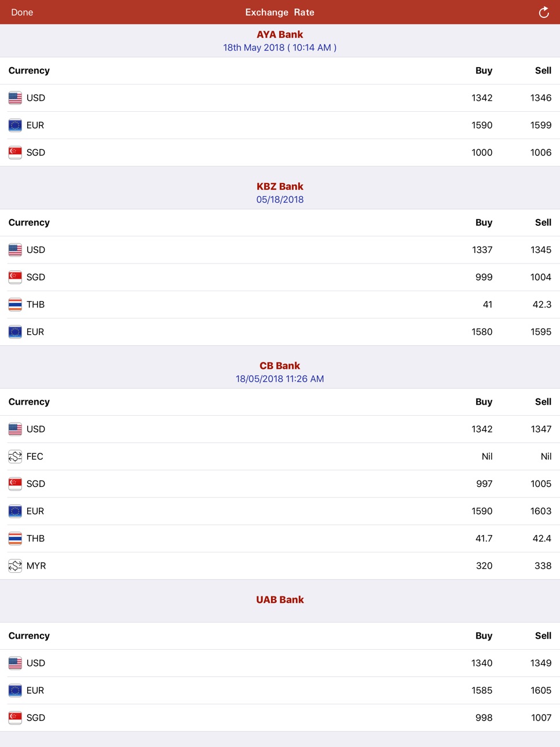Select the USD flag icon under AYA Bank

tap(15, 98)
